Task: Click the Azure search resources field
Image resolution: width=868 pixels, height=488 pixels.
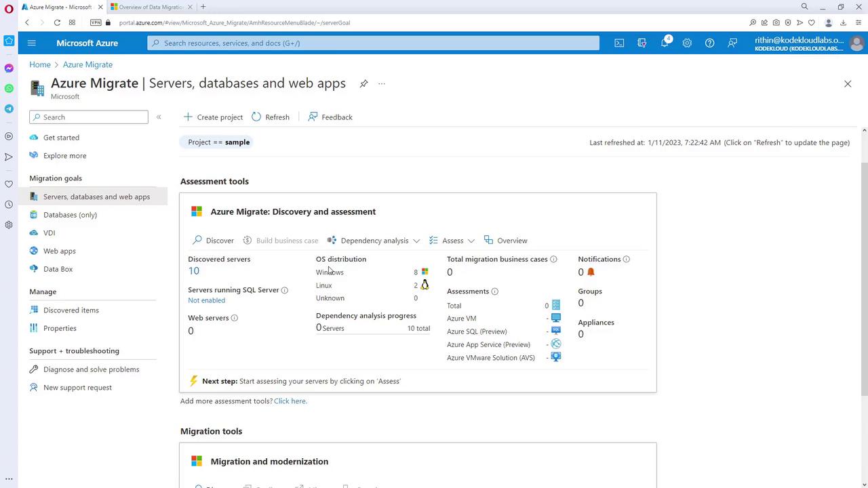Action: click(x=373, y=43)
